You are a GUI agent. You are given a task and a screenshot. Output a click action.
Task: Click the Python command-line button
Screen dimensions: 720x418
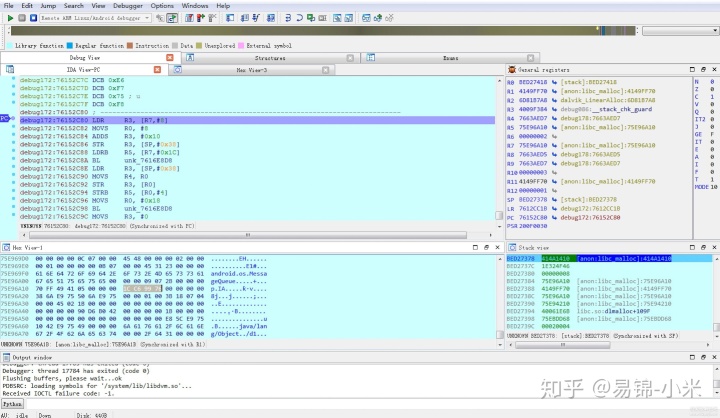click(x=12, y=404)
